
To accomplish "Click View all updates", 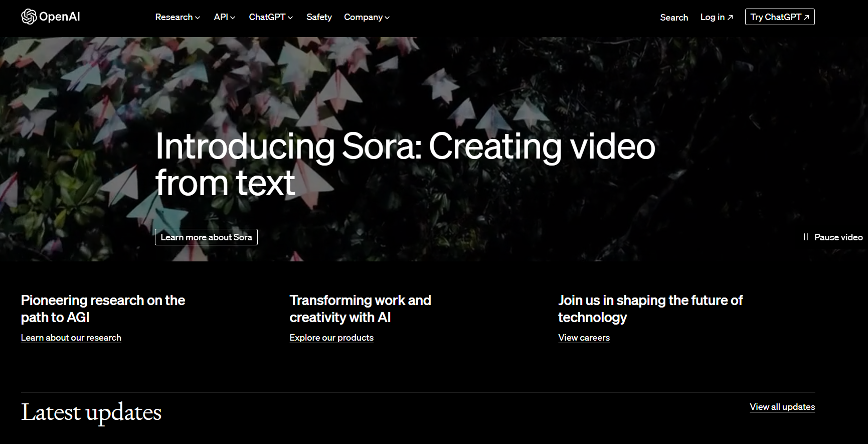I will tap(782, 407).
